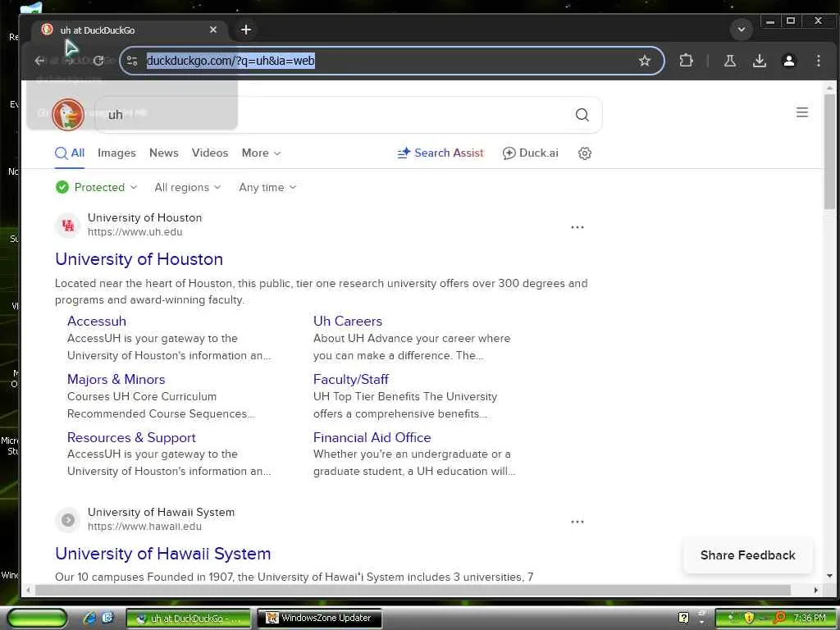
Task: Bookmark this page with the star icon
Action: click(x=645, y=61)
